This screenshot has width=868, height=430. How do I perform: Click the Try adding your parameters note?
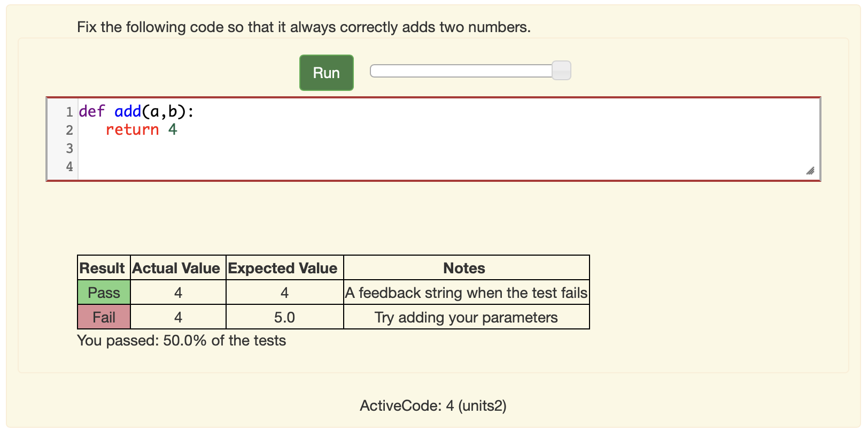point(467,317)
